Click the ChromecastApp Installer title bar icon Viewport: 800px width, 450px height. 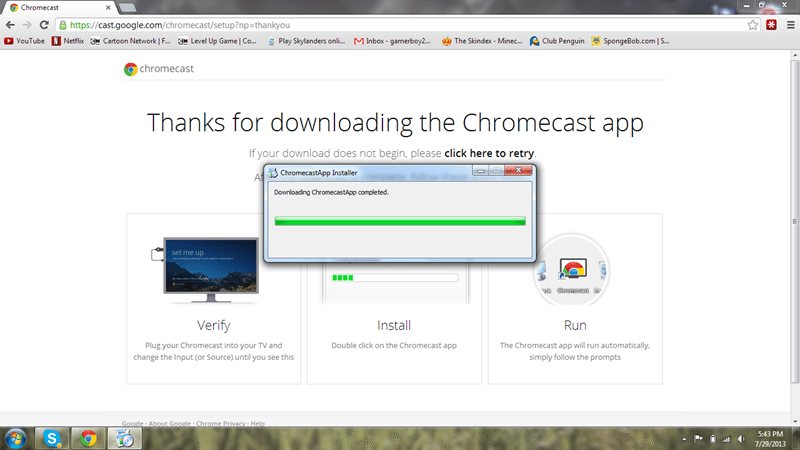click(x=273, y=172)
